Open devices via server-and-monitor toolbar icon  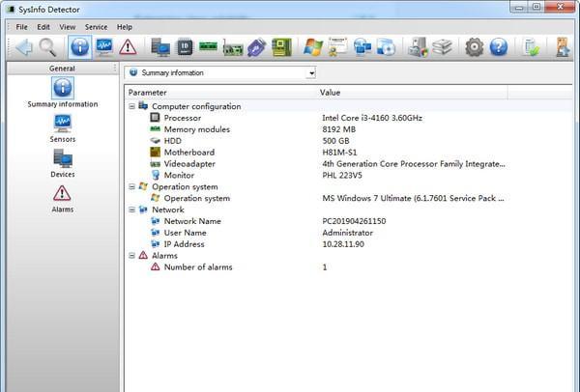click(x=160, y=47)
